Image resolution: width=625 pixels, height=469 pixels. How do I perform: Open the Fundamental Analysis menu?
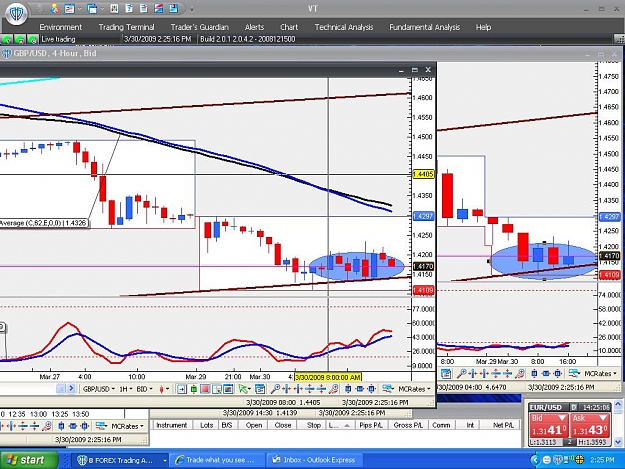(x=425, y=27)
